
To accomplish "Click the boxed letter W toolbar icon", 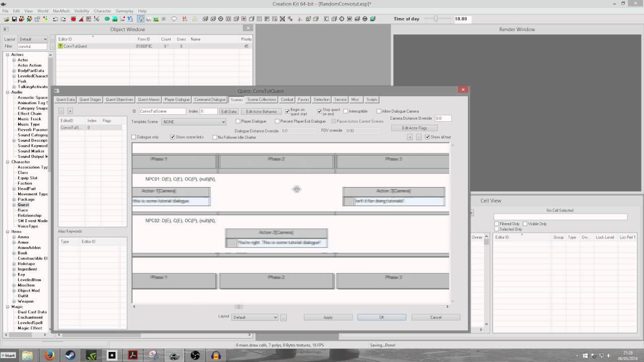I will pos(349,19).
